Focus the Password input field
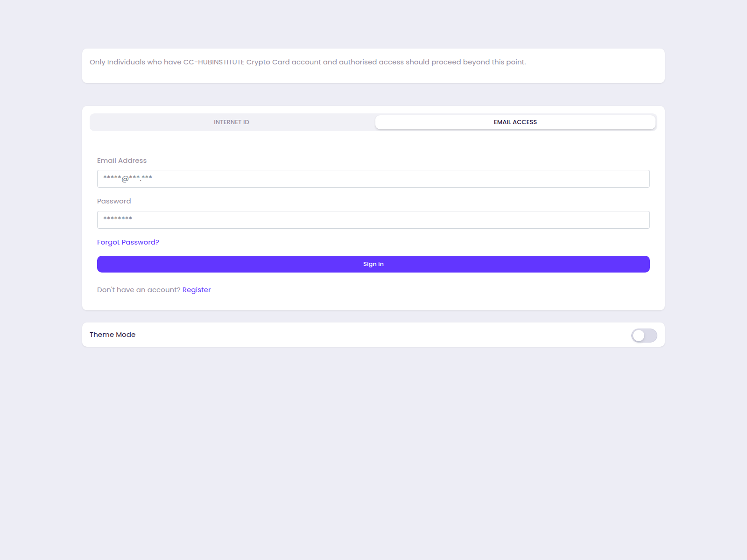This screenshot has height=560, width=747. (x=373, y=220)
